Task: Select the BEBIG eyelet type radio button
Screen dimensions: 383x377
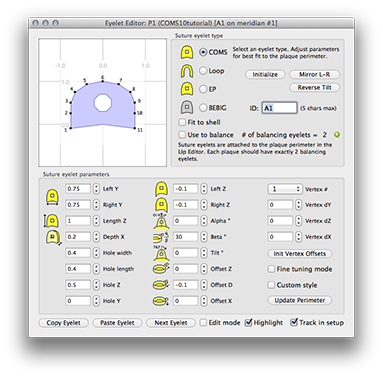Action: [203, 107]
